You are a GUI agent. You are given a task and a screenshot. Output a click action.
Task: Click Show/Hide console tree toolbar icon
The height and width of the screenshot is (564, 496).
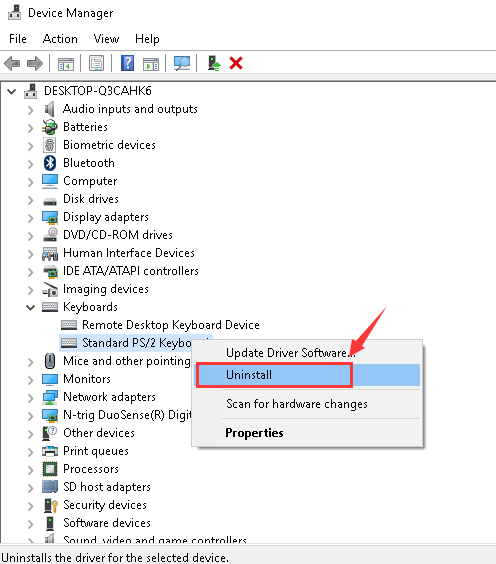tap(66, 64)
